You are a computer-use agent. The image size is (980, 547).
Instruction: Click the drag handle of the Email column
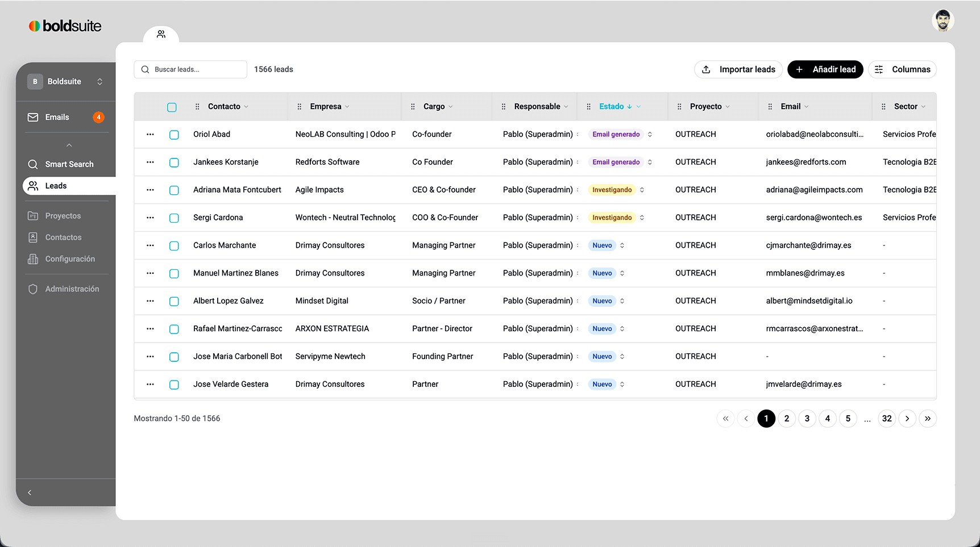click(x=770, y=107)
